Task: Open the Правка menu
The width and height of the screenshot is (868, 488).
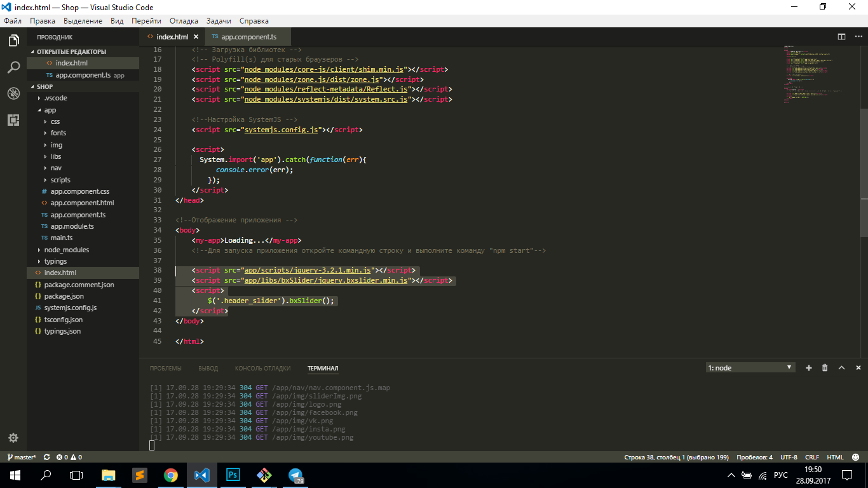Action: 43,21
